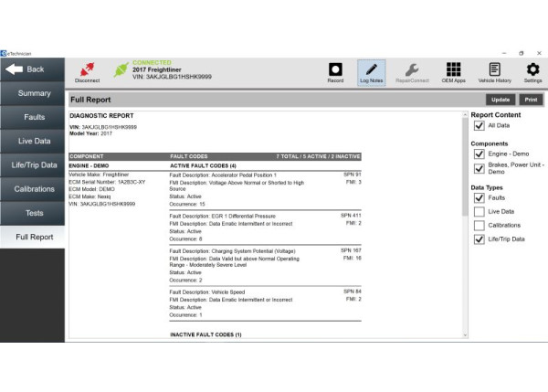Open Settings with the gear icon
Screen dimensions: 548x392
tap(532, 71)
